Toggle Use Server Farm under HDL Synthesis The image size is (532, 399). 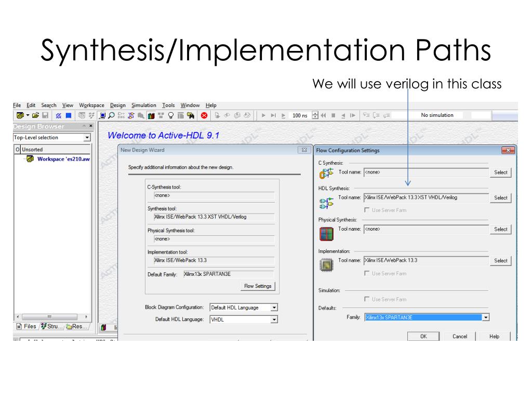(367, 210)
